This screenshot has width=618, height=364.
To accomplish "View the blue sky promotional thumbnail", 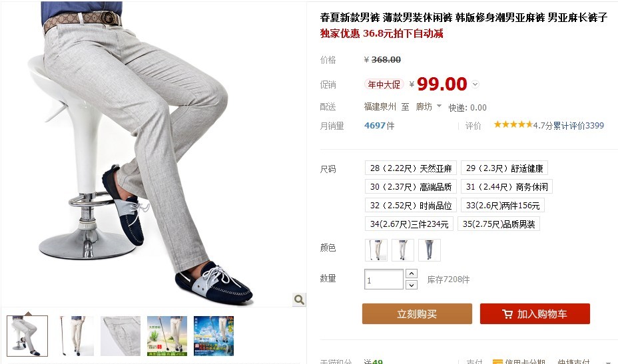I will click(214, 335).
